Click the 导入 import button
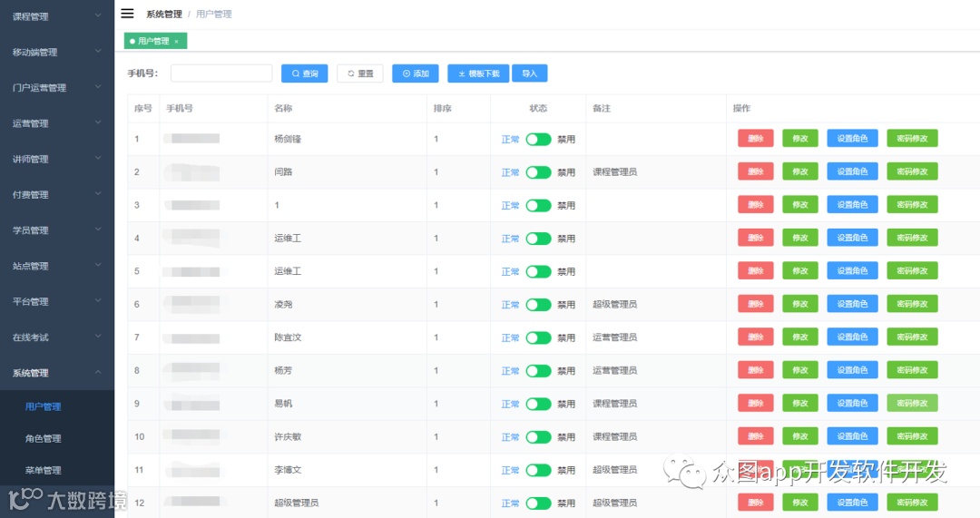This screenshot has width=980, height=518. pos(529,73)
